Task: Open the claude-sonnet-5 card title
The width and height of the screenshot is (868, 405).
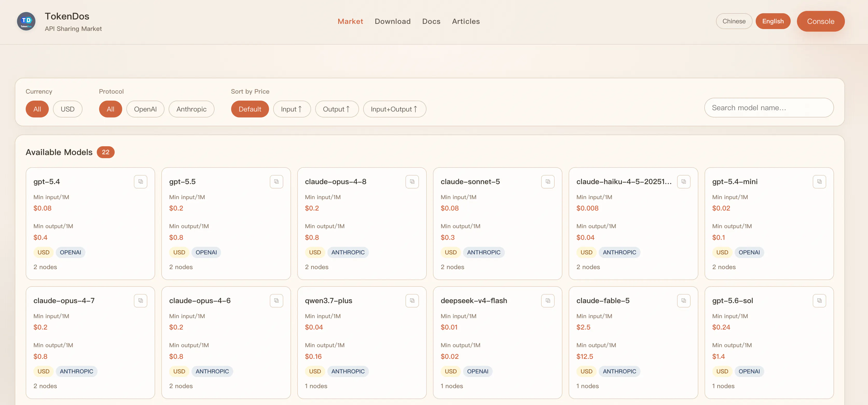Action: click(x=470, y=182)
